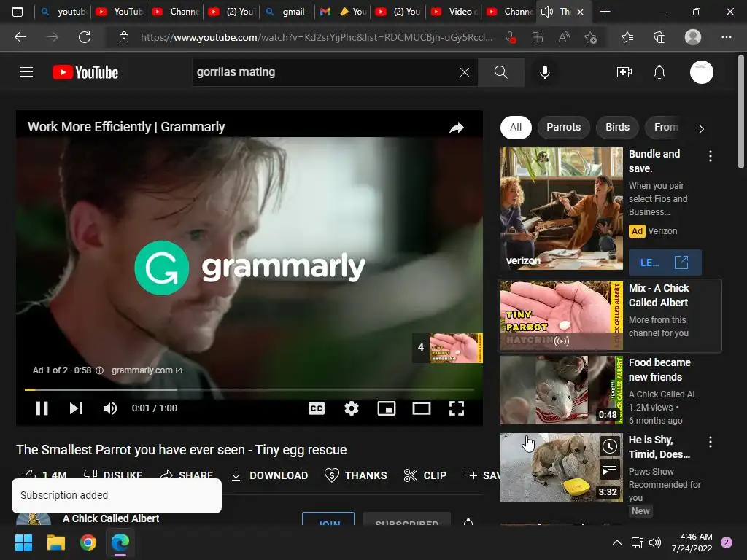Select the All filter chip
The width and height of the screenshot is (747, 560).
point(516,127)
